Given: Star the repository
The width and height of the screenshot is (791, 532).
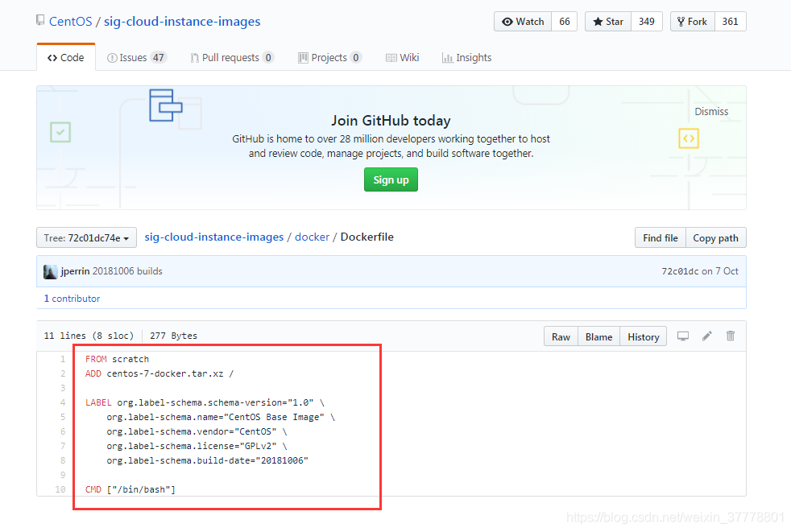Looking at the screenshot, I should [608, 22].
